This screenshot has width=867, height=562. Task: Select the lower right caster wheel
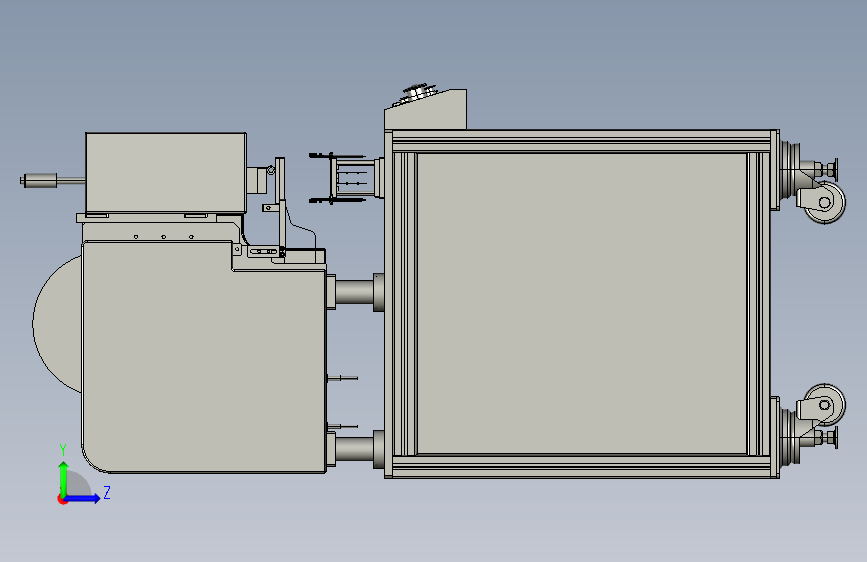coord(823,405)
